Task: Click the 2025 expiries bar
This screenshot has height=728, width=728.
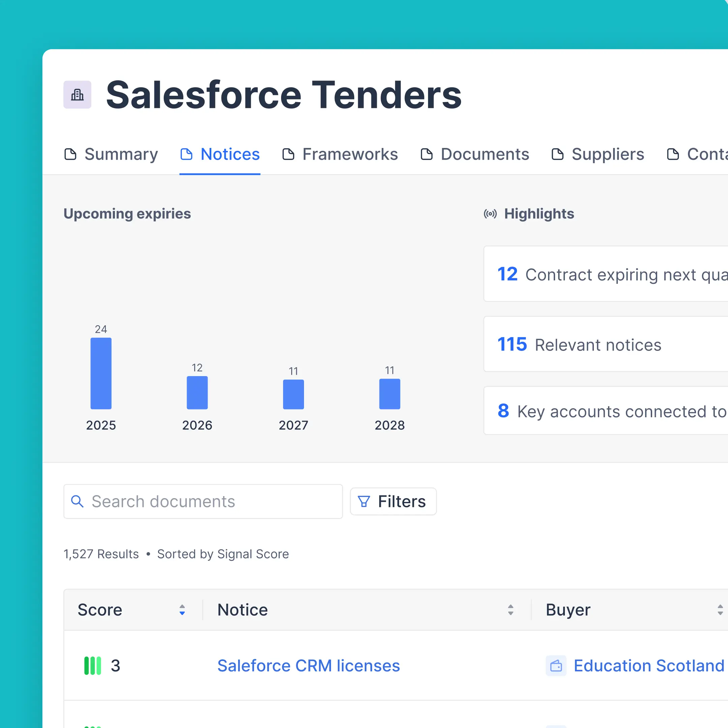Action: pos(101,373)
